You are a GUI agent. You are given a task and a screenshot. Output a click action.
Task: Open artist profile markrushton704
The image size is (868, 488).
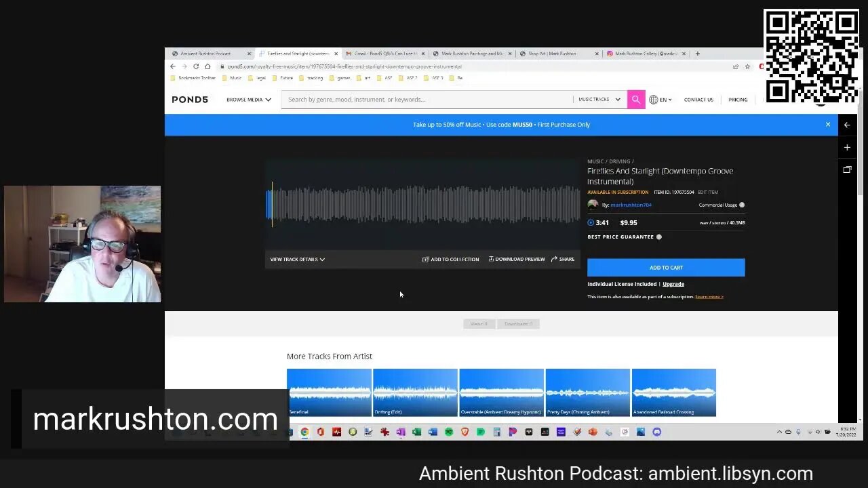(x=631, y=205)
